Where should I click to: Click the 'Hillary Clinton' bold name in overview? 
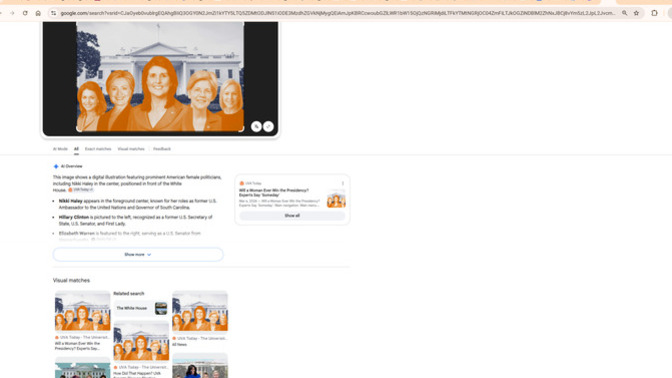tap(74, 217)
